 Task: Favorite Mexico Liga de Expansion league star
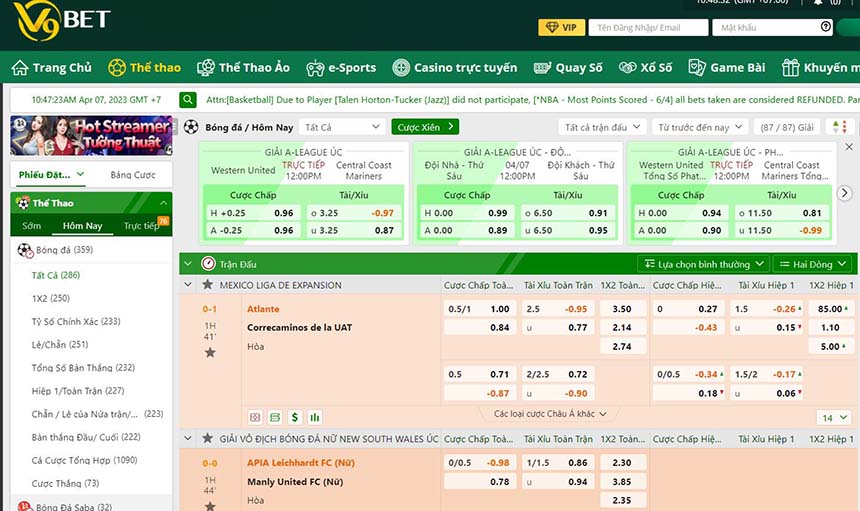pos(207,285)
